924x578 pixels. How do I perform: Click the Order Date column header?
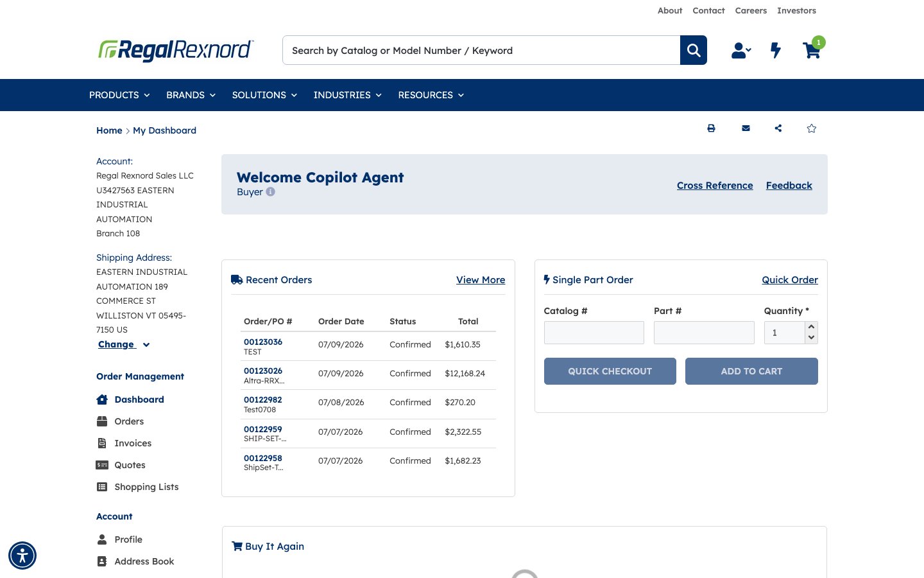tap(341, 322)
